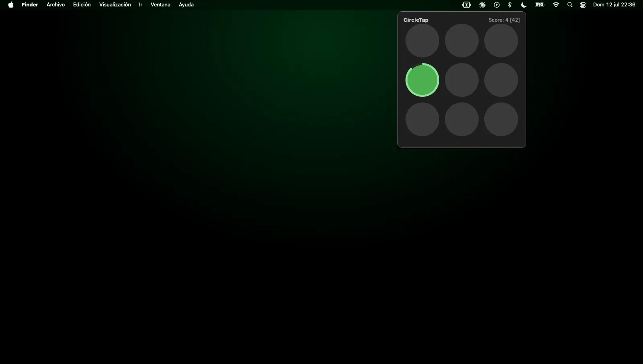Toggle Focus mode moon icon
This screenshot has width=643, height=364.
(524, 5)
